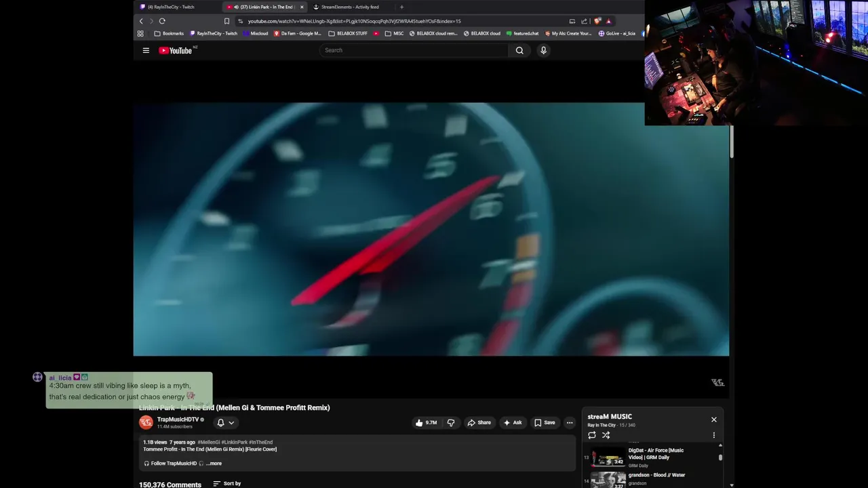Open the featured.chat bookmark
This screenshot has height=488, width=868.
(522, 33)
